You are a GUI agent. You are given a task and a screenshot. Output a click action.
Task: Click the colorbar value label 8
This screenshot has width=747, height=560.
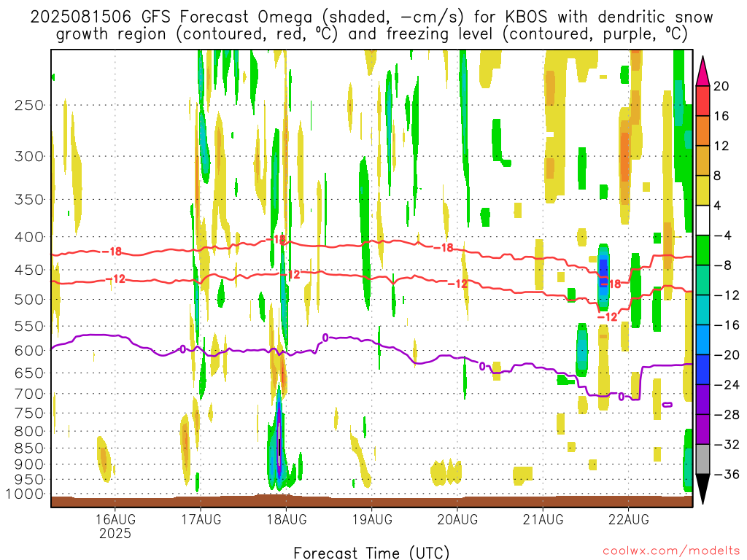click(x=718, y=176)
